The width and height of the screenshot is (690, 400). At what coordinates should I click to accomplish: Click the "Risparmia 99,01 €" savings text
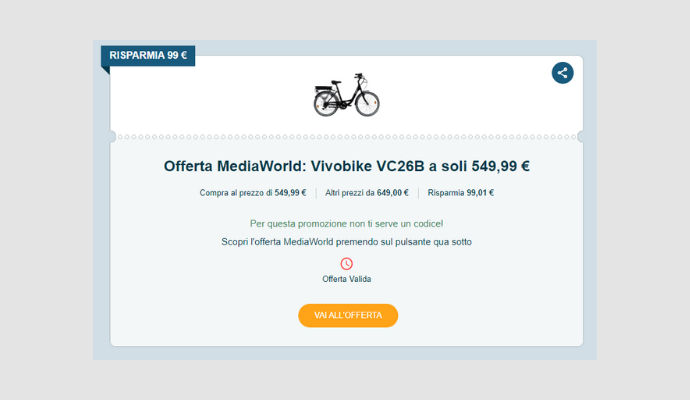[x=461, y=193]
